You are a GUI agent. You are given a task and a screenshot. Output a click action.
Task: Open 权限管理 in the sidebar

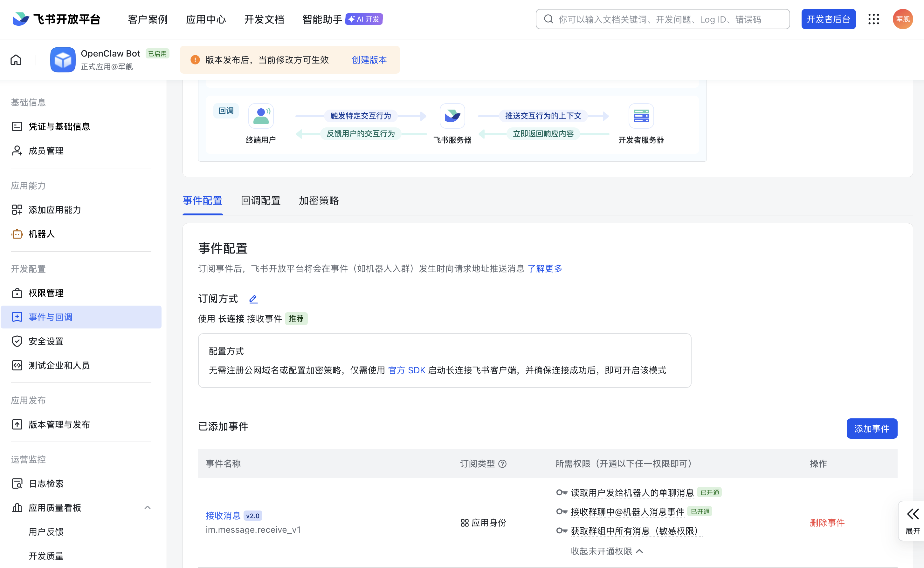pyautogui.click(x=46, y=293)
